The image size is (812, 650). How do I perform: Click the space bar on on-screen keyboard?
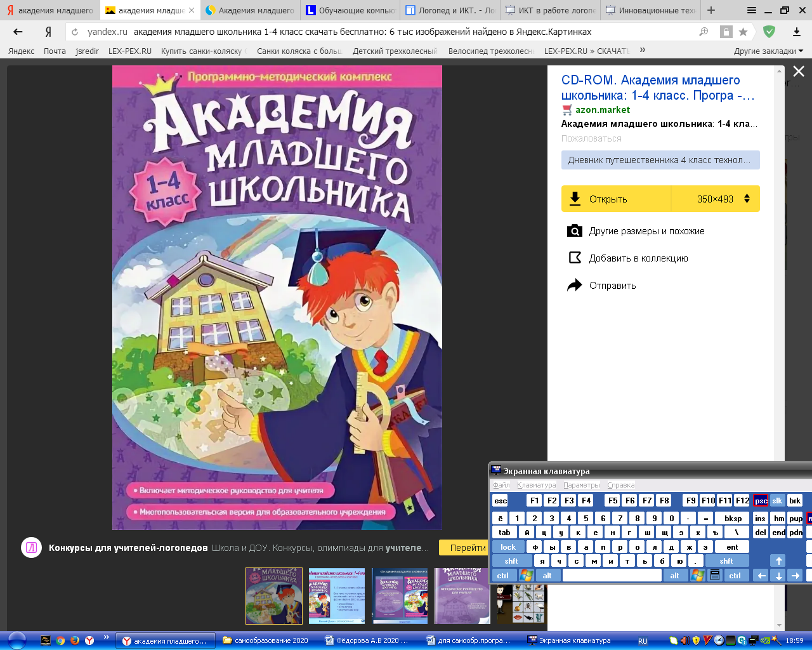click(x=612, y=575)
